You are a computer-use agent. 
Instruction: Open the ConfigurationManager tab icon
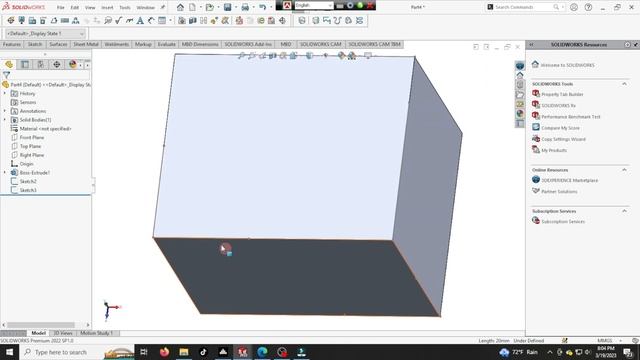(x=41, y=64)
